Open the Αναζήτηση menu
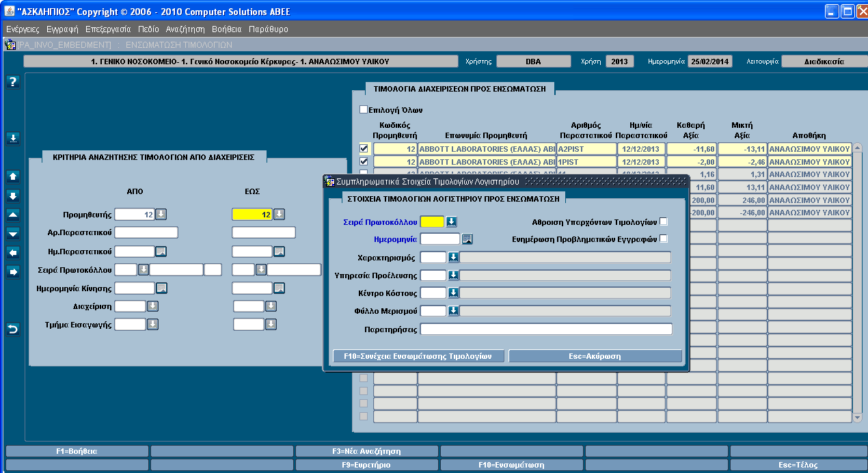 pos(185,29)
